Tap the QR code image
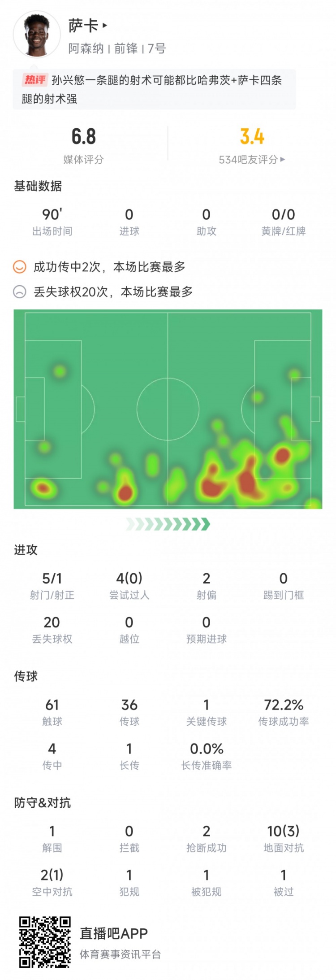This screenshot has height=980, width=336. click(45, 942)
